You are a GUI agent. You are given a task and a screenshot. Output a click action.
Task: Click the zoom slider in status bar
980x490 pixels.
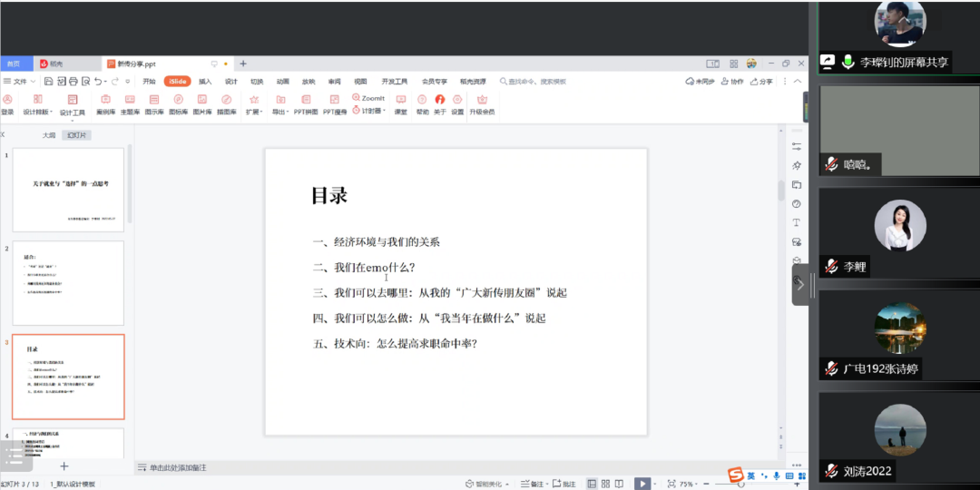point(744,484)
